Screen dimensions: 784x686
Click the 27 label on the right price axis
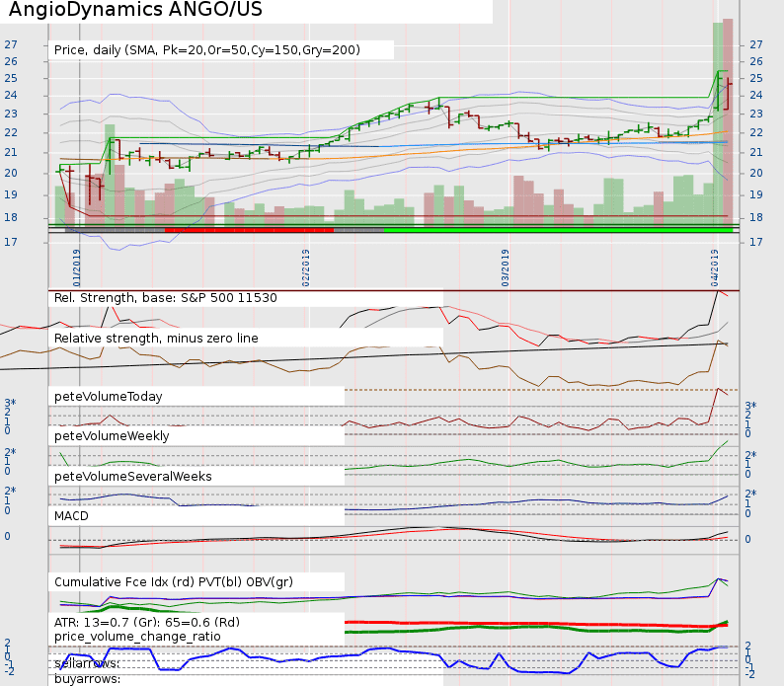coord(756,44)
